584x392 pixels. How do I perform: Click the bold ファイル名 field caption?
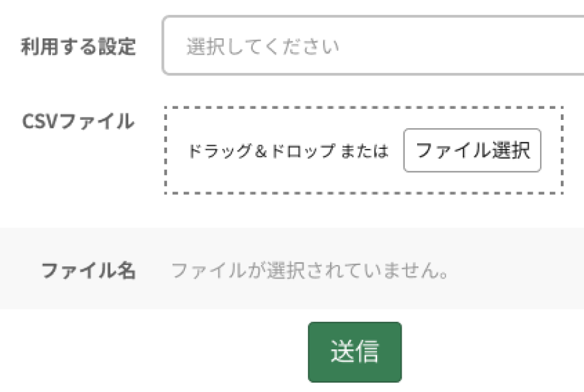pos(88,270)
